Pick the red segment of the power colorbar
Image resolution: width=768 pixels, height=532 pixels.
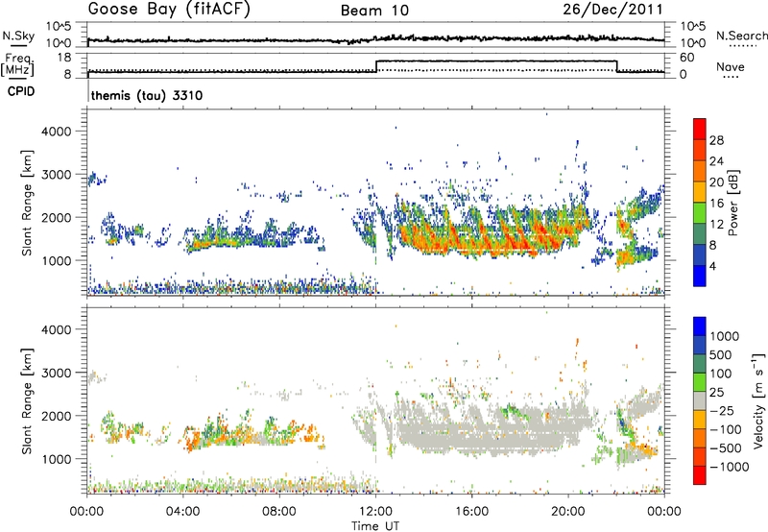(x=700, y=130)
